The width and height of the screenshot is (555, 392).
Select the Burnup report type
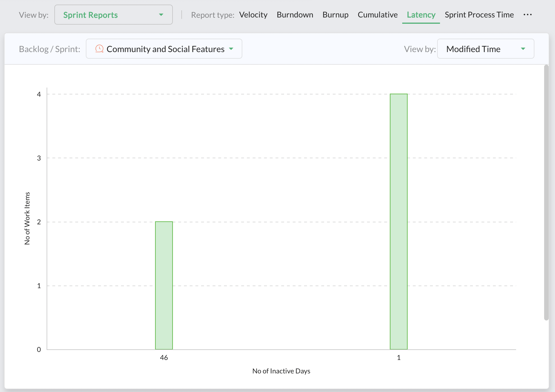pyautogui.click(x=335, y=15)
